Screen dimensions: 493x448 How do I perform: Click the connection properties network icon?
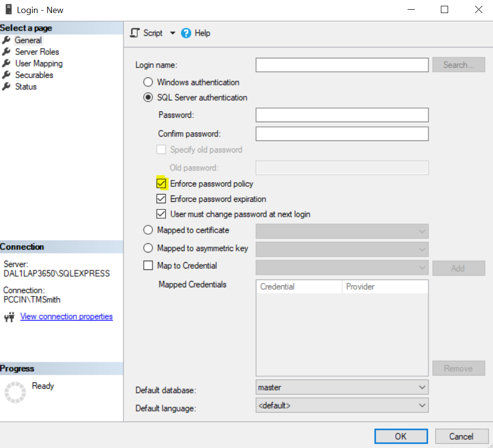pos(9,317)
